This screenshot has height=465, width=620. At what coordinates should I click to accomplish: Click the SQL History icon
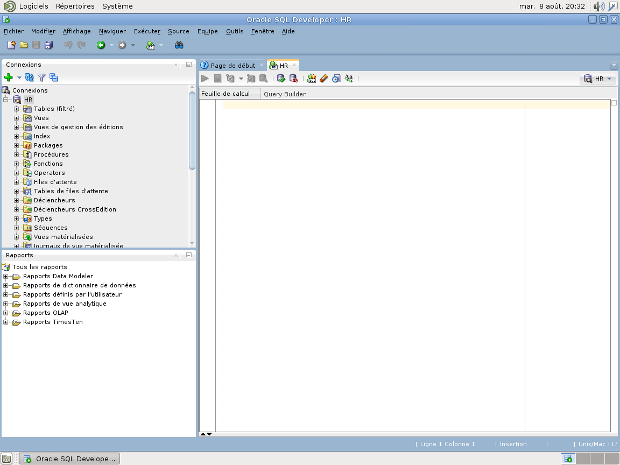(336, 78)
